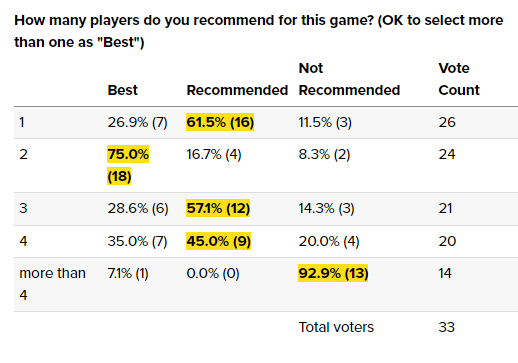Click the 20.0% (4) Not Recommended value
518x363 pixels.
click(329, 241)
